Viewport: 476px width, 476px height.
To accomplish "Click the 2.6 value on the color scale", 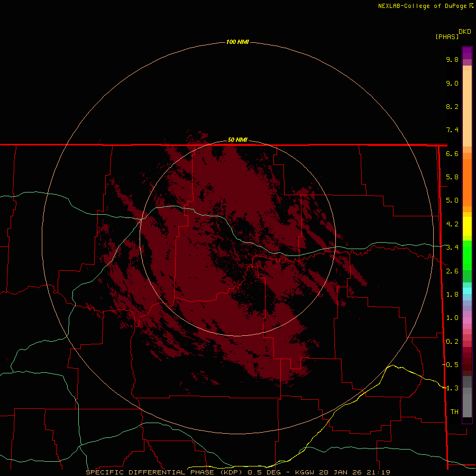I will 452,271.
